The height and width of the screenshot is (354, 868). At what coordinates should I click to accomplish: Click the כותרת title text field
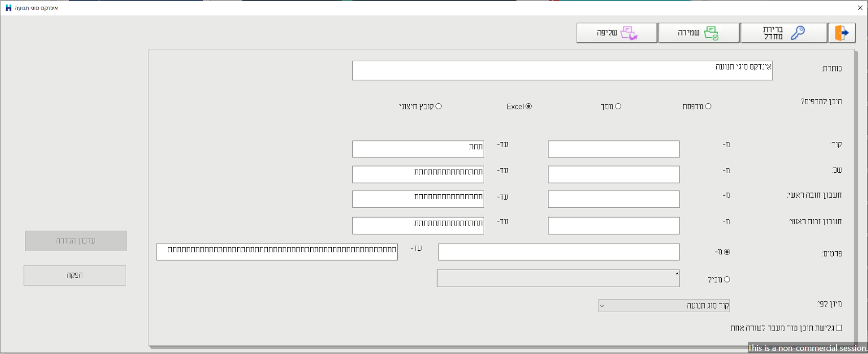[x=562, y=70]
